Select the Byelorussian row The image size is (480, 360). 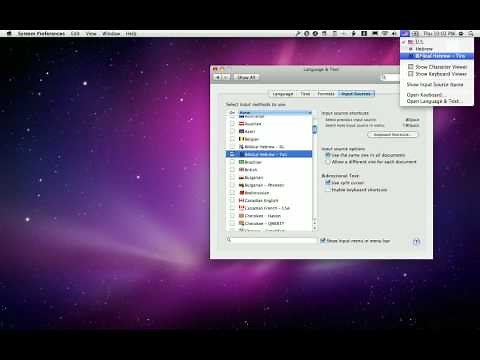269,193
